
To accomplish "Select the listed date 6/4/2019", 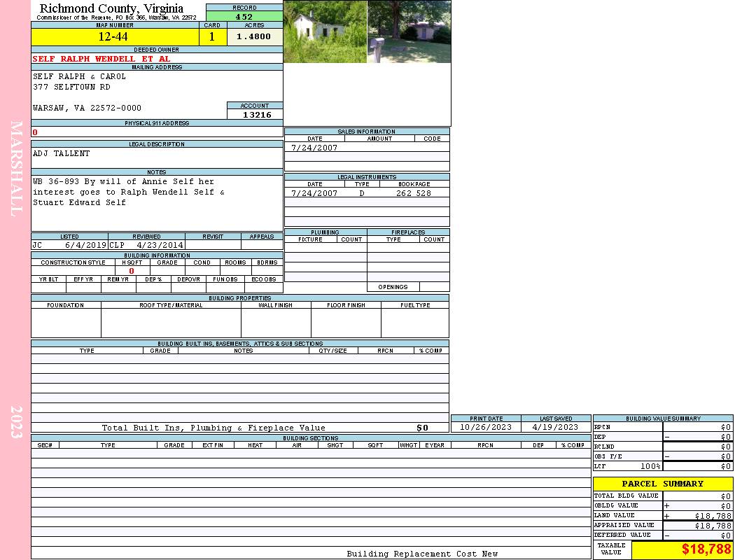I will (85, 246).
